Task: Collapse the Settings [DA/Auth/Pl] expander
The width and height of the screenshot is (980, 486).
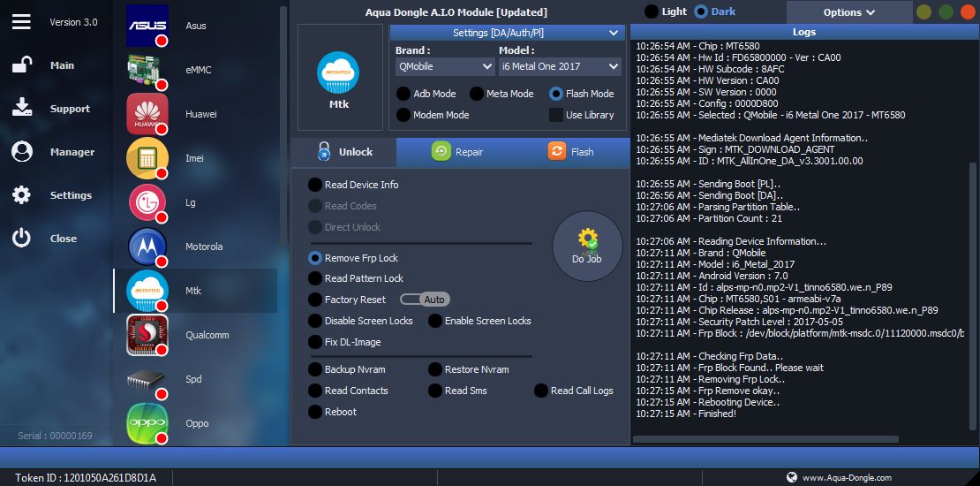Action: pyautogui.click(x=507, y=33)
